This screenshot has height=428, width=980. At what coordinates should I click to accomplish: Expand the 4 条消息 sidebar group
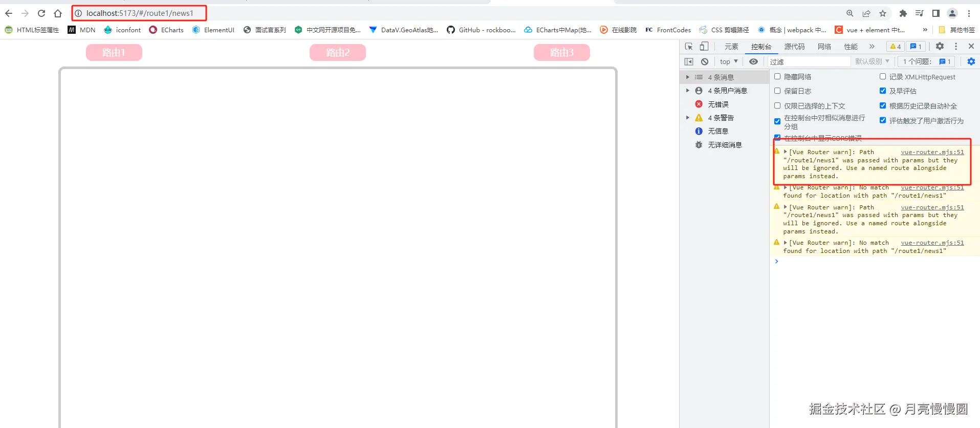pos(688,77)
